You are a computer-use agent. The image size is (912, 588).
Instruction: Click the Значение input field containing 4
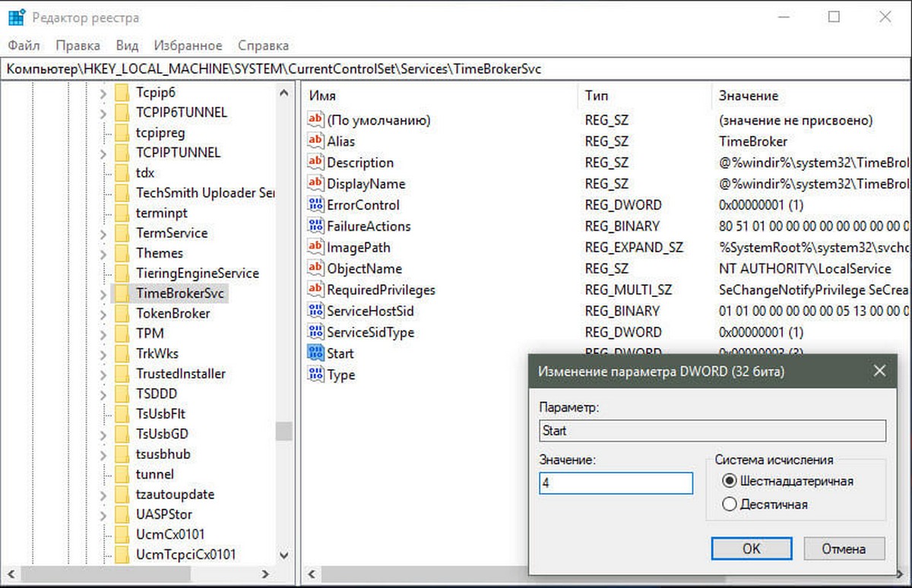[x=616, y=483]
